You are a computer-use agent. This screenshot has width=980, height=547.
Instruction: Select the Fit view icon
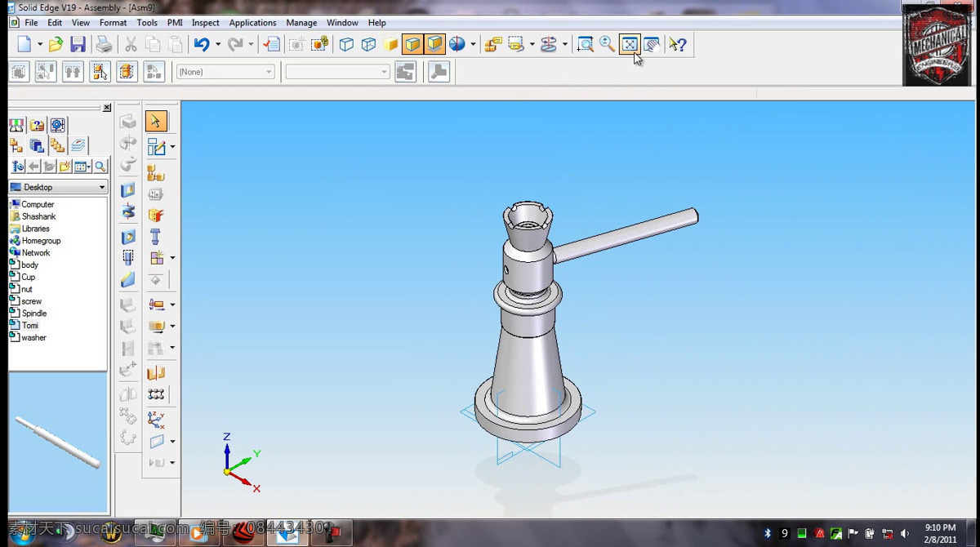[x=630, y=44]
